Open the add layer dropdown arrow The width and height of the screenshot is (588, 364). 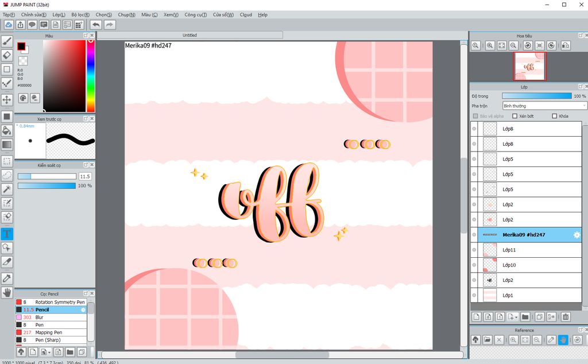click(x=516, y=317)
